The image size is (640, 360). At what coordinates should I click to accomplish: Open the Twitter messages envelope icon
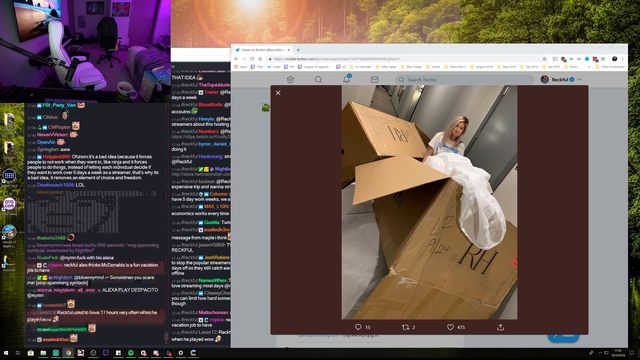click(374, 80)
